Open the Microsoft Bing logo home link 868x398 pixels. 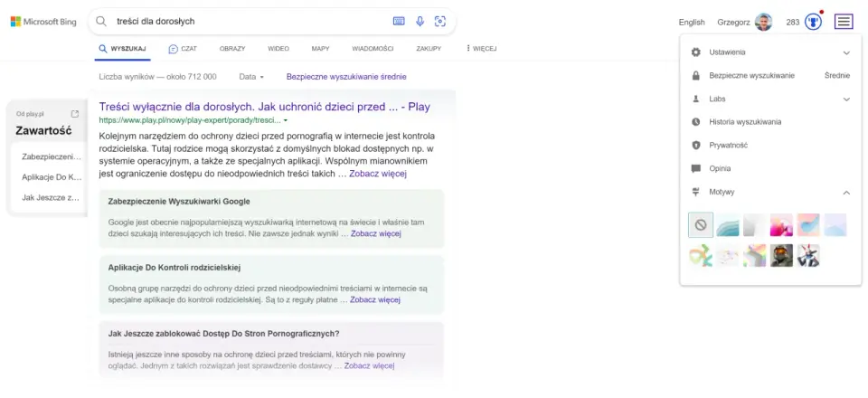(43, 22)
